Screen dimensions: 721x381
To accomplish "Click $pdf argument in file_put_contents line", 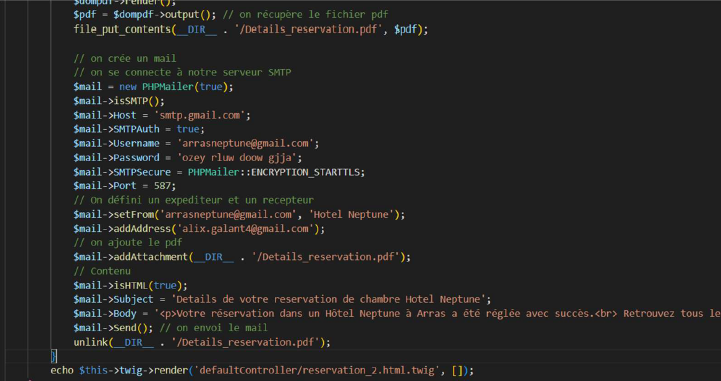I will point(406,29).
